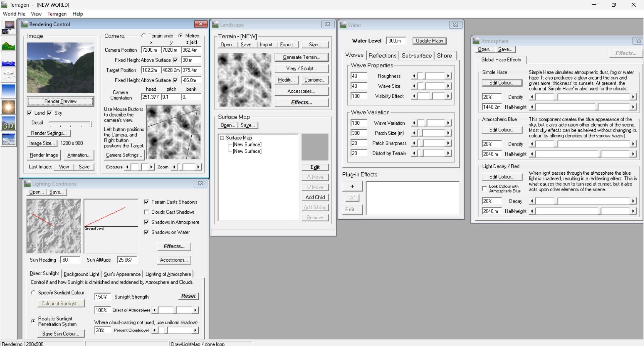This screenshot has width=644, height=346.
Task: Click the Simple Haze Edit Colour button
Action: 502,83
